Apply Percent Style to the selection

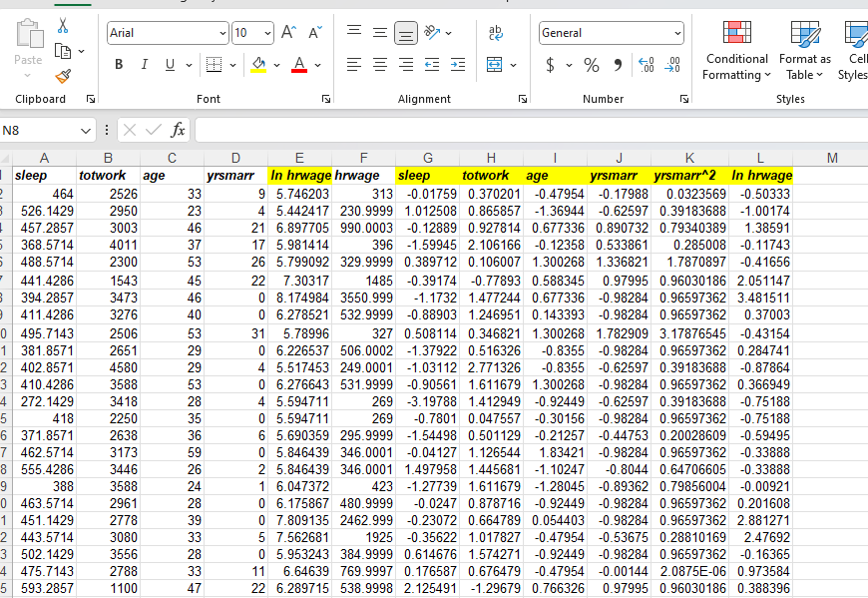(590, 64)
